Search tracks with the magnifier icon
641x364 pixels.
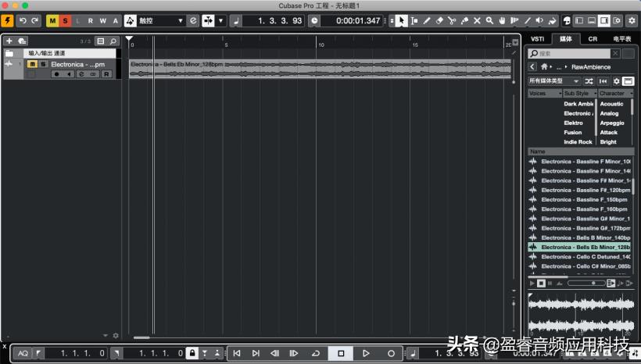pyautogui.click(x=113, y=41)
